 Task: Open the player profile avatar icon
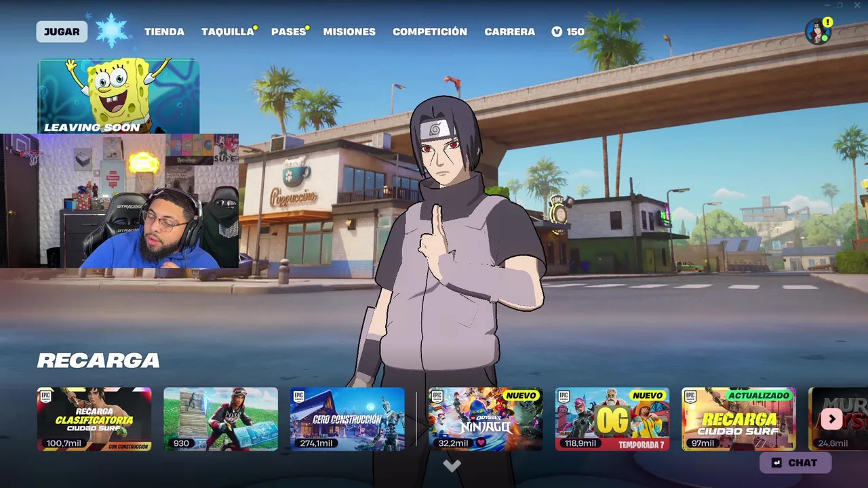[x=817, y=31]
